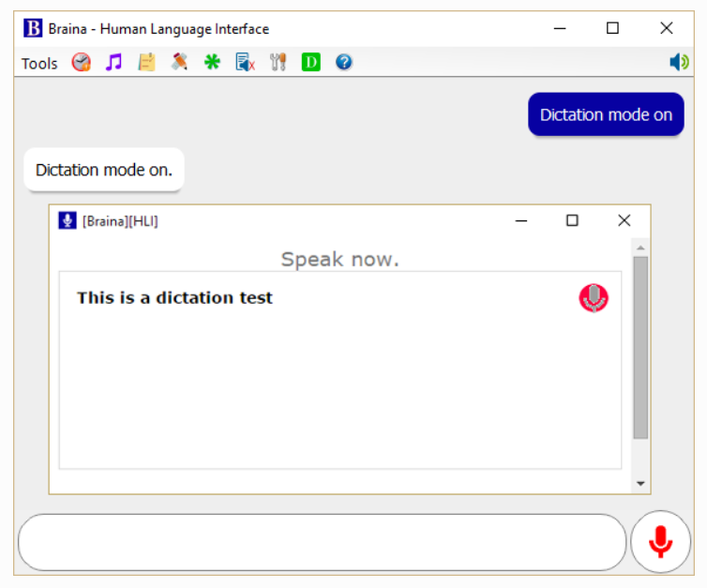The height and width of the screenshot is (588, 707).
Task: Click the large red microphone button
Action: (660, 541)
